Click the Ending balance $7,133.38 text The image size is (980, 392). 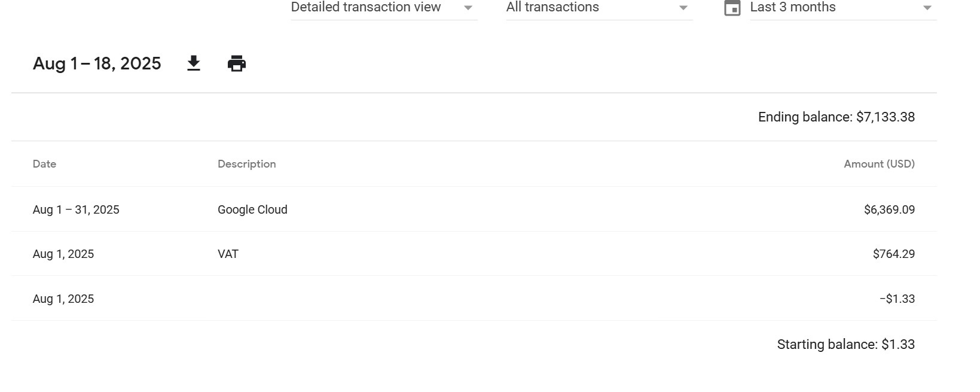(x=836, y=117)
